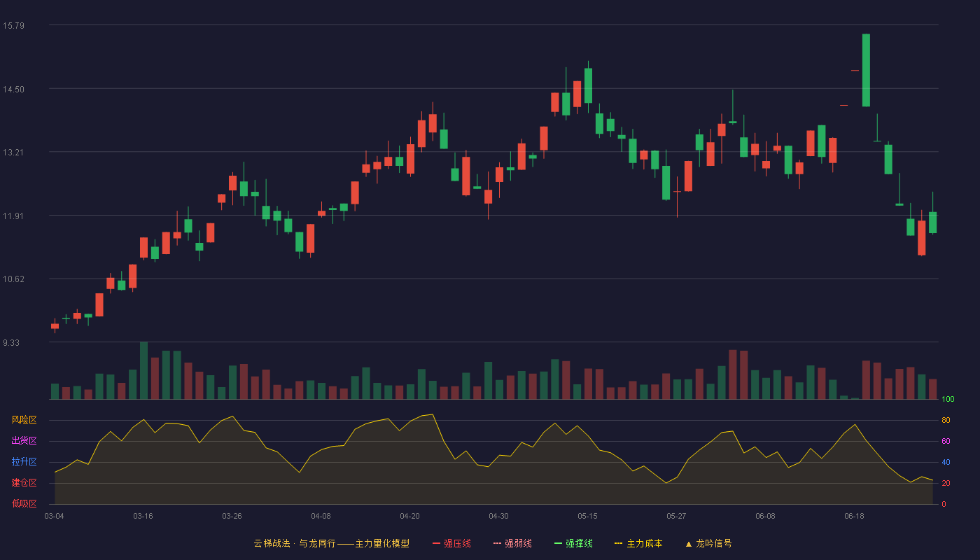
Task: Toggle the 主力成本 legend series
Action: click(638, 543)
